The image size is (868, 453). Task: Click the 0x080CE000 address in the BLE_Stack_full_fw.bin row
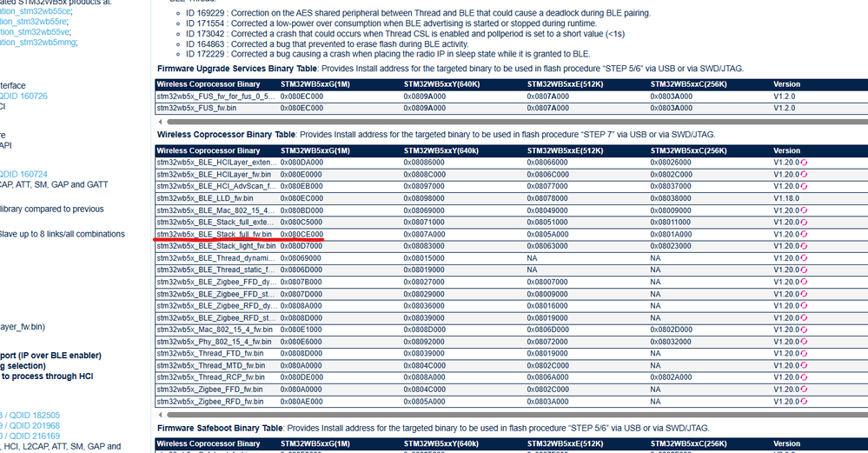301,234
